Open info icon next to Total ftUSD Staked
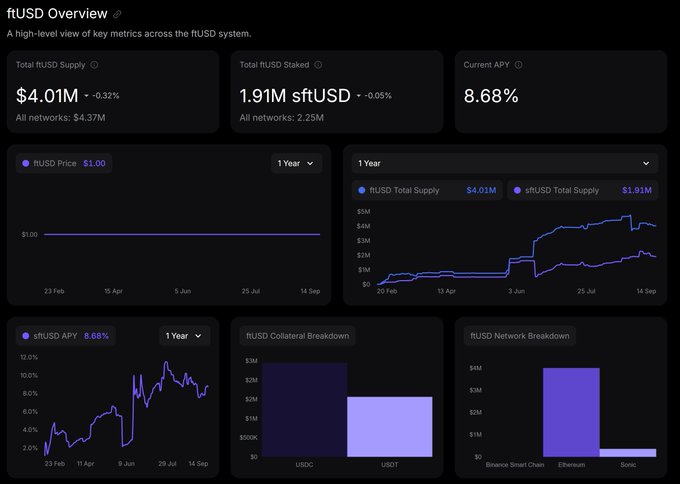Screen dimensions: 680x484 [x=318, y=65]
